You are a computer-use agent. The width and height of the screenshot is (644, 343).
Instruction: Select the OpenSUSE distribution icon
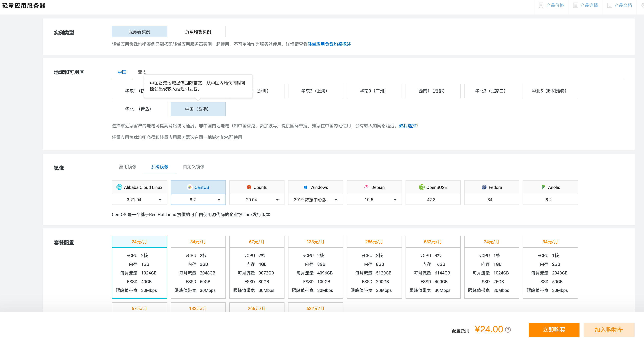click(x=420, y=187)
